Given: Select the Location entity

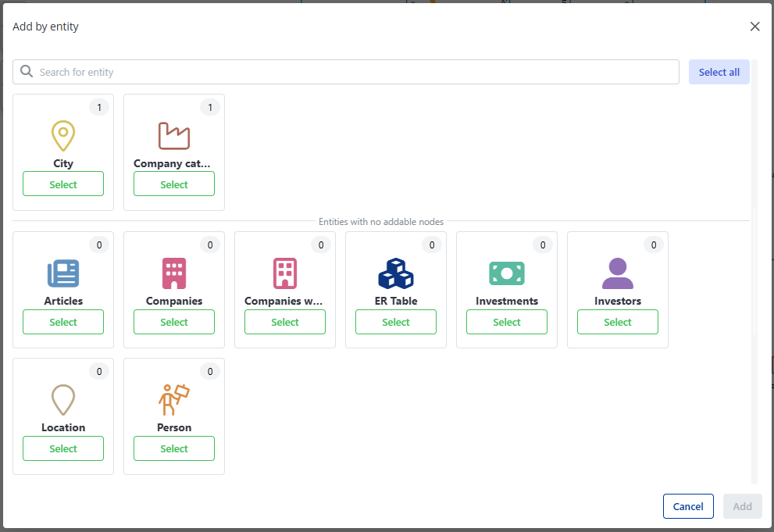Looking at the screenshot, I should (x=63, y=448).
